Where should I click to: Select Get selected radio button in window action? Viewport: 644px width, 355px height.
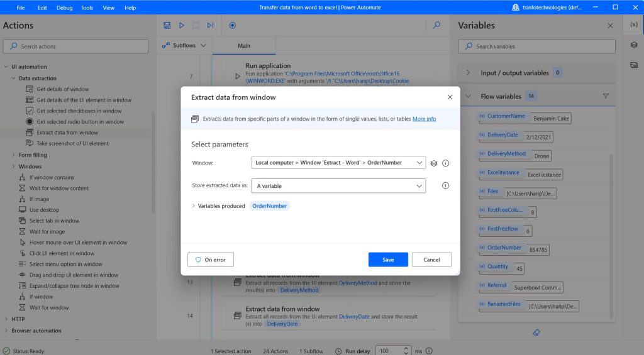point(80,121)
